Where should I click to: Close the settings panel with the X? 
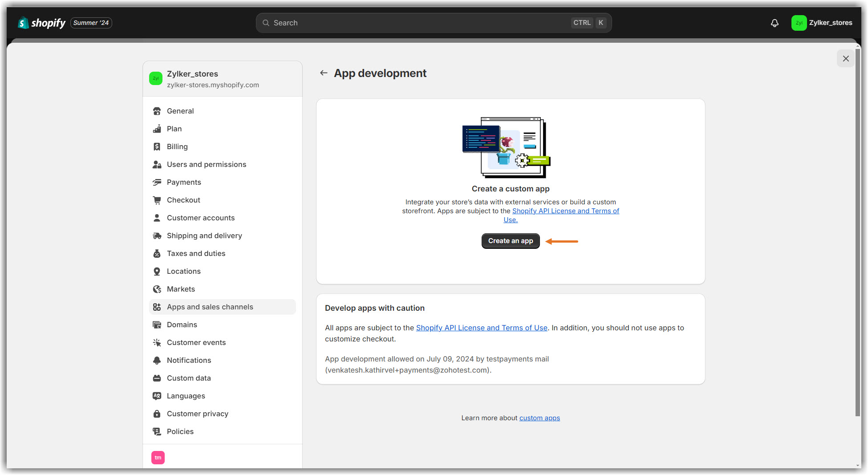pyautogui.click(x=846, y=58)
